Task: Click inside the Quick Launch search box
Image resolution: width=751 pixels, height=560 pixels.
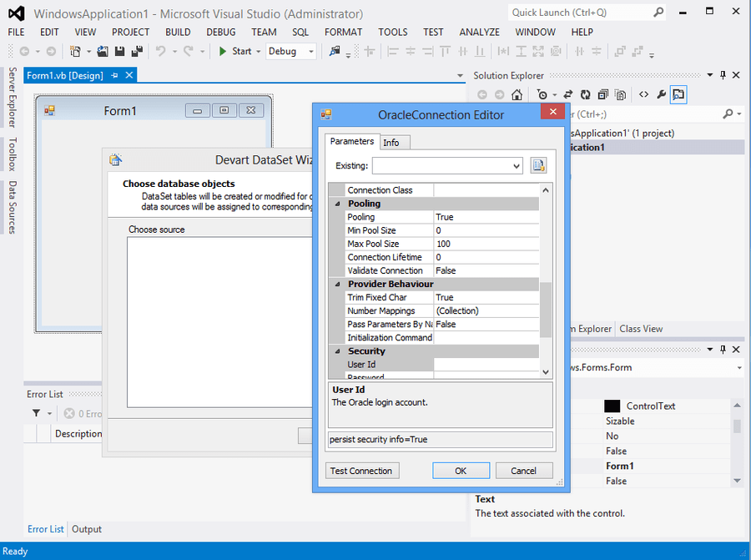Action: [576, 13]
